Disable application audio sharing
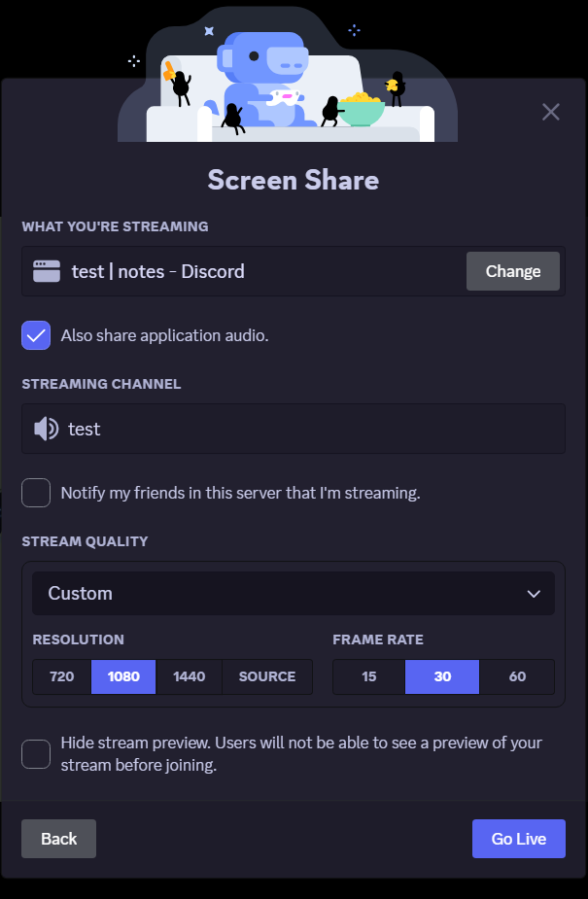 coord(36,334)
